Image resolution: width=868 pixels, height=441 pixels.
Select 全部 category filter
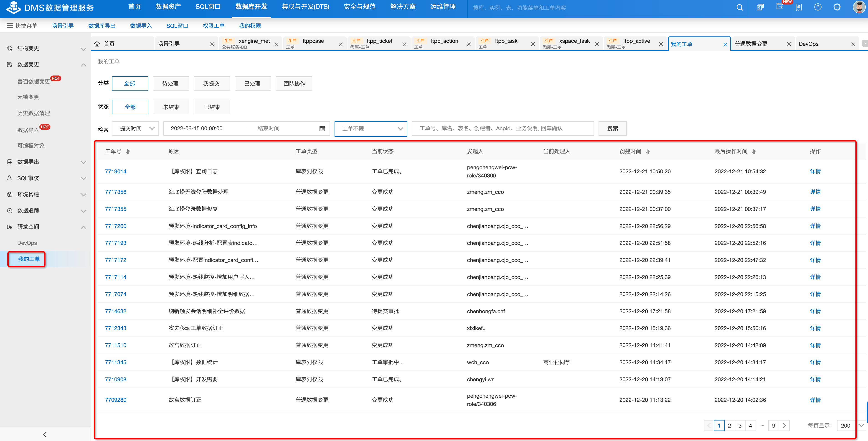pos(130,84)
